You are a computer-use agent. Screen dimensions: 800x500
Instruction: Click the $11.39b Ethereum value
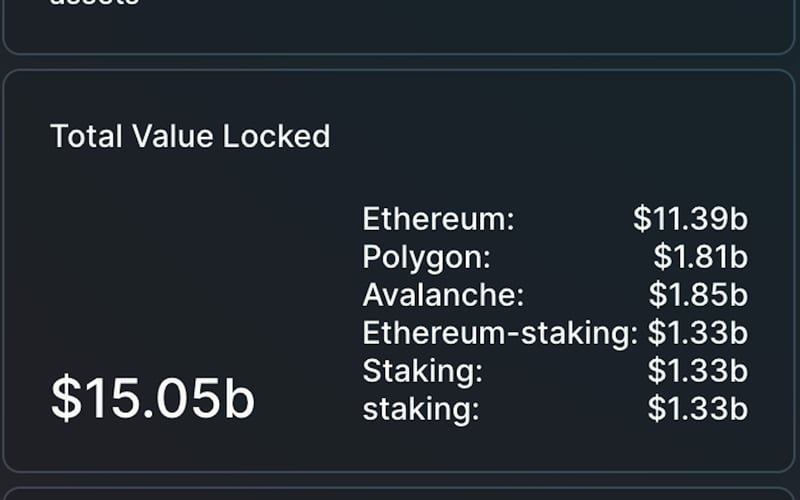pyautogui.click(x=690, y=219)
